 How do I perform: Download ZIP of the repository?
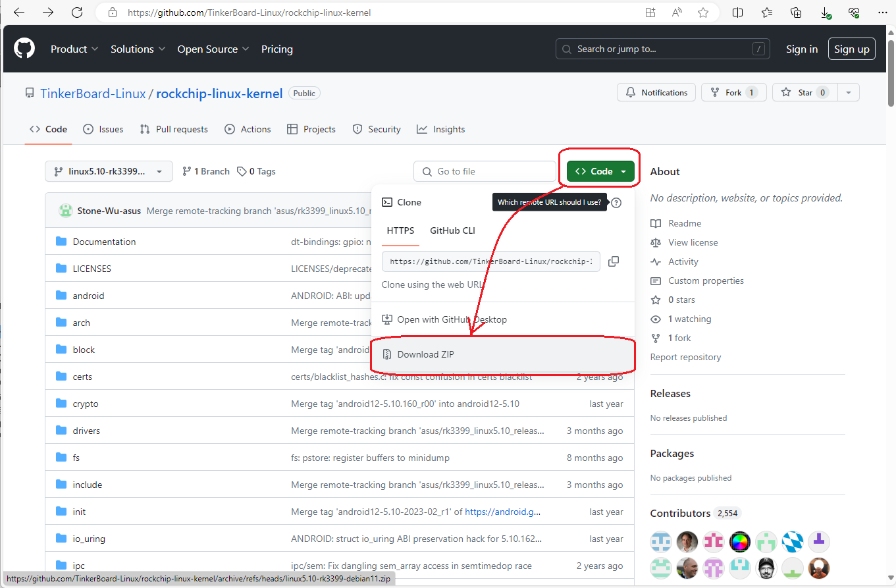click(425, 354)
